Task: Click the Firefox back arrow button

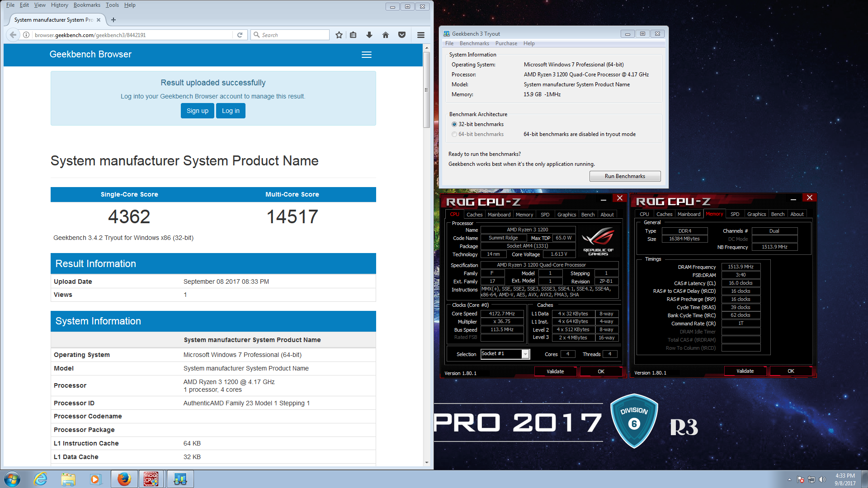Action: tap(13, 35)
